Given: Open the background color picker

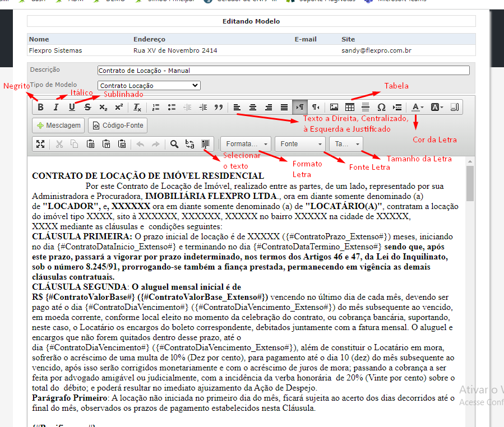Looking at the screenshot, I should [437, 108].
